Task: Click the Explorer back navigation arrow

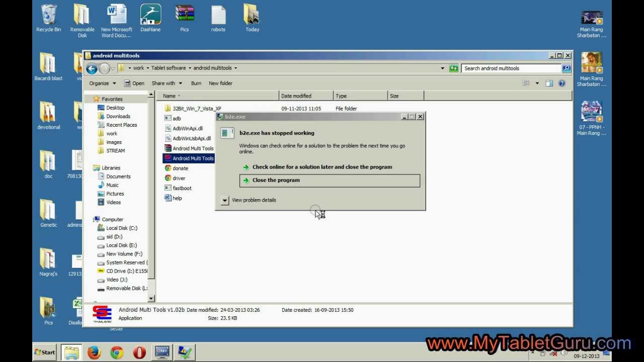Action: [92, 68]
